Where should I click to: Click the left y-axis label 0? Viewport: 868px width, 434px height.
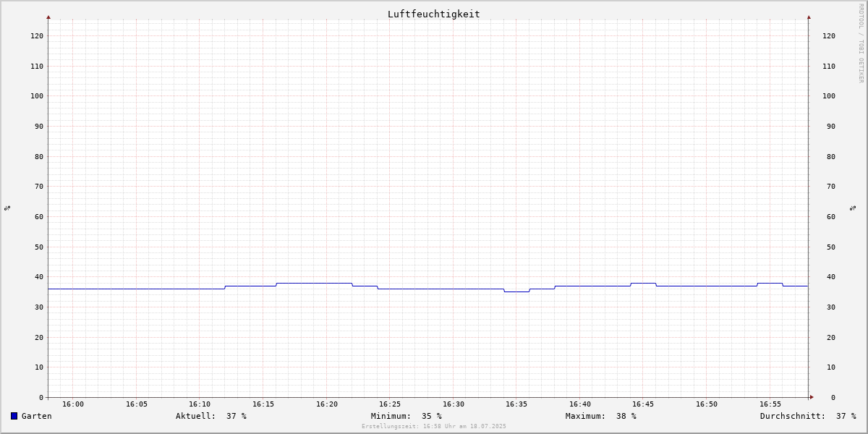pyautogui.click(x=41, y=397)
